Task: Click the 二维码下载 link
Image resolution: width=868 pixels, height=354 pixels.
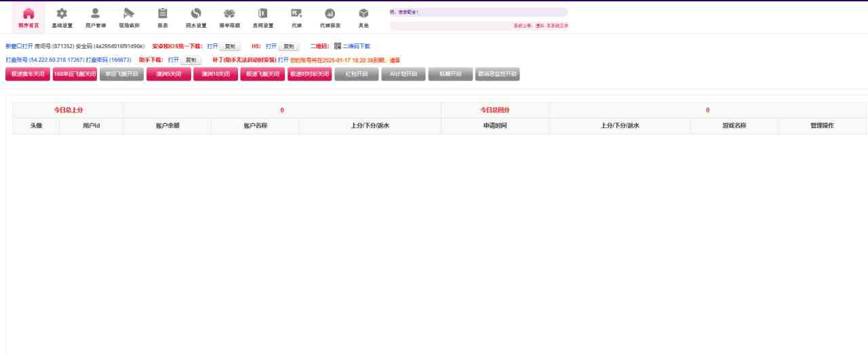Action: pos(357,46)
